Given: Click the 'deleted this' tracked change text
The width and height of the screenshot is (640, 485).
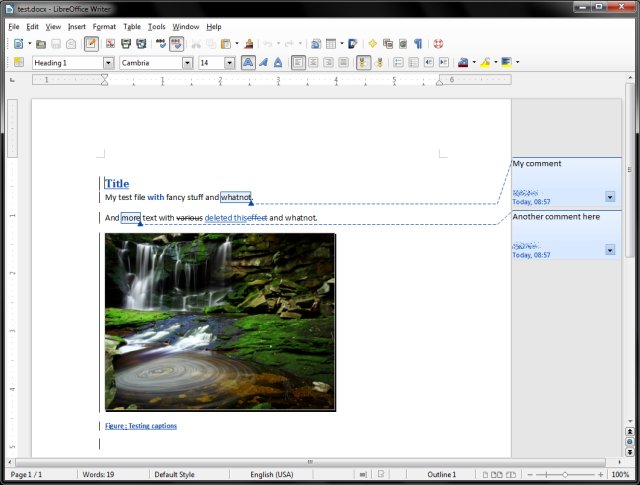Looking at the screenshot, I should 224,218.
